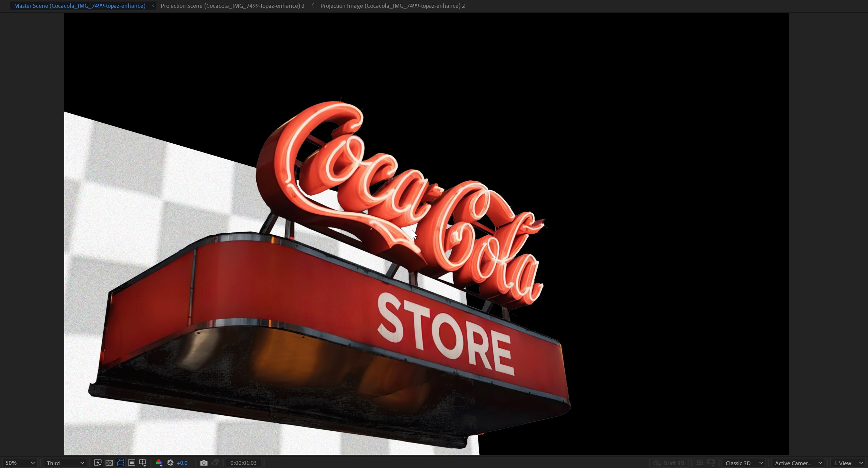Open the 1 View layout dropdown

848,463
